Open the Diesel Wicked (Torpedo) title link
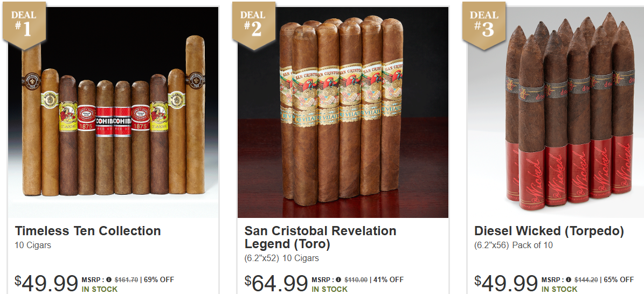644x294 pixels. coord(549,231)
